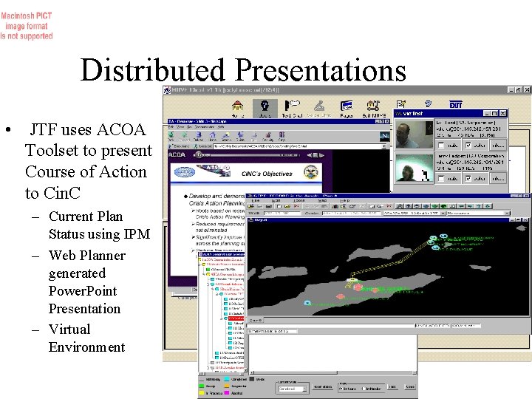Image resolution: width=532 pixels, height=399 pixels.
Task: Click the Netscape N logo
Action: tap(384, 136)
